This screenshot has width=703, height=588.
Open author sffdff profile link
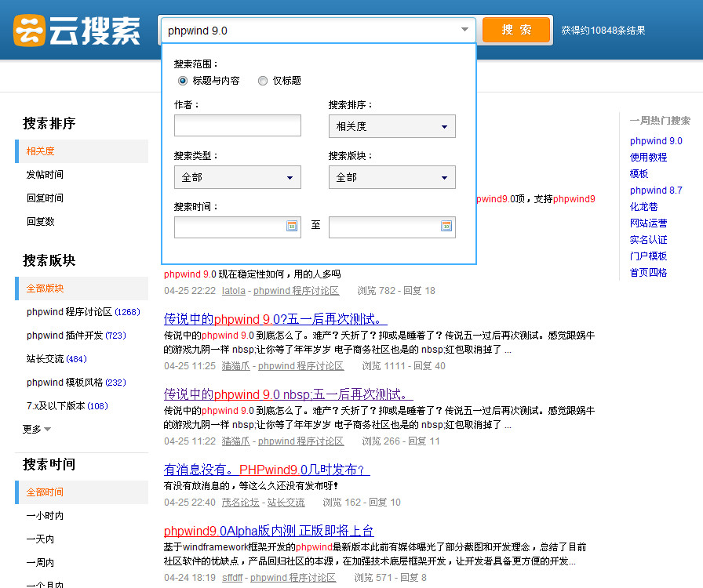point(232,577)
